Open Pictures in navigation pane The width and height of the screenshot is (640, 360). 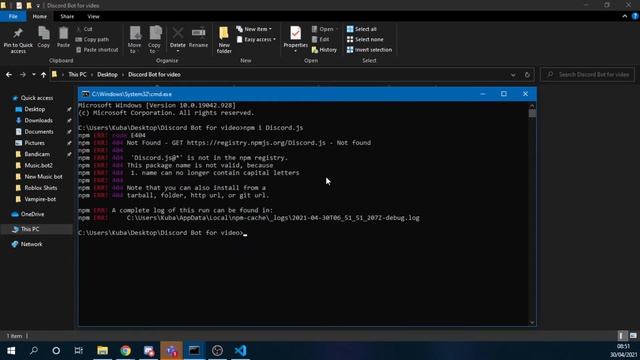35,143
